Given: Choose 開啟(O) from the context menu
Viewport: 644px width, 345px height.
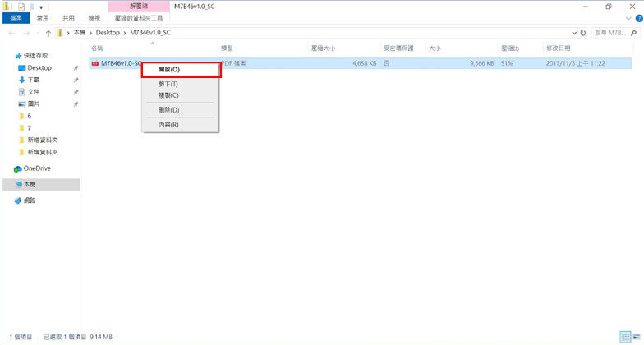Looking at the screenshot, I should click(x=168, y=70).
